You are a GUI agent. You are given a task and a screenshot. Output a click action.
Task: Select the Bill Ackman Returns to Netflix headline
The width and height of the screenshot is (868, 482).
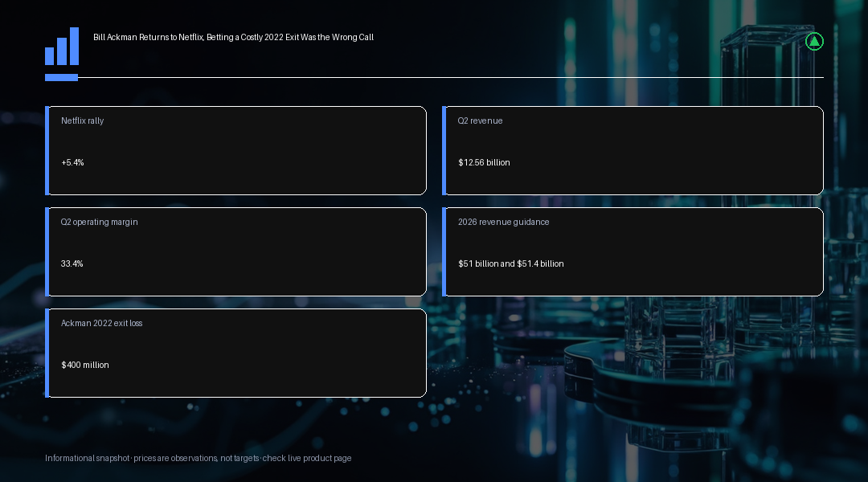coord(233,37)
